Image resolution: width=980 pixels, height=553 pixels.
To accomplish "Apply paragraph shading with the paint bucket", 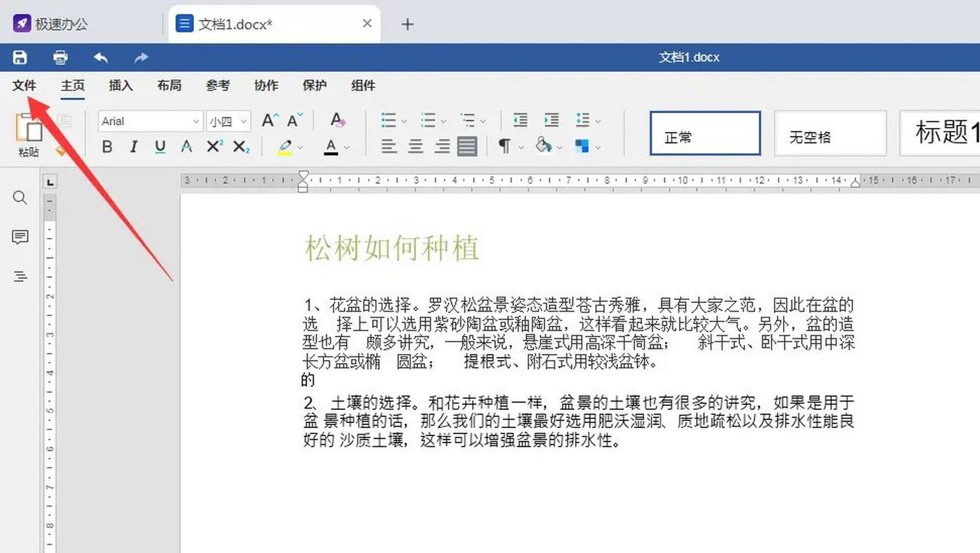I will coord(544,146).
